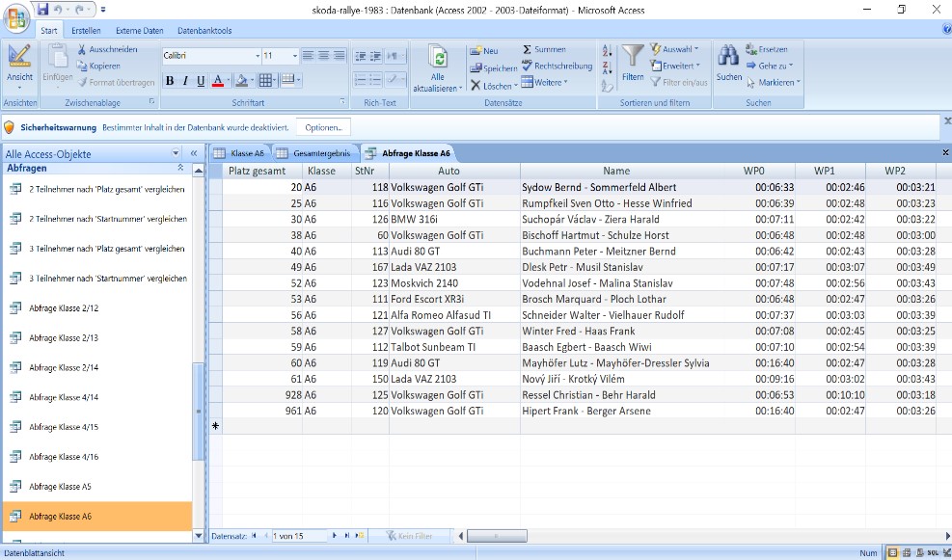Collapse the Abfragen group

click(180, 168)
